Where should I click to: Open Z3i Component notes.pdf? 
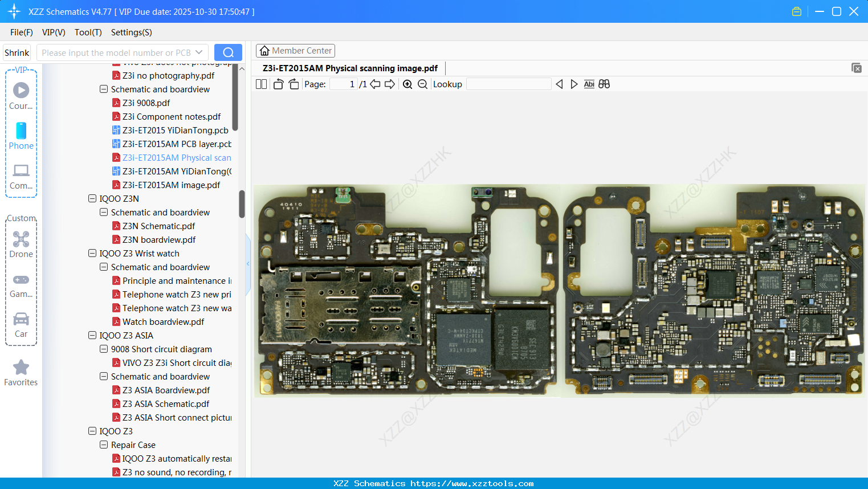point(166,117)
